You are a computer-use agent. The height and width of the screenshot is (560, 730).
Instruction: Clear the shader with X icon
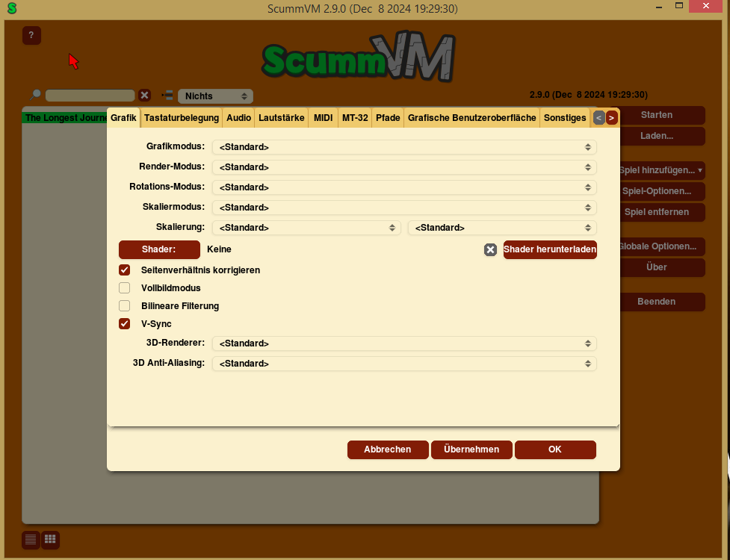click(490, 250)
